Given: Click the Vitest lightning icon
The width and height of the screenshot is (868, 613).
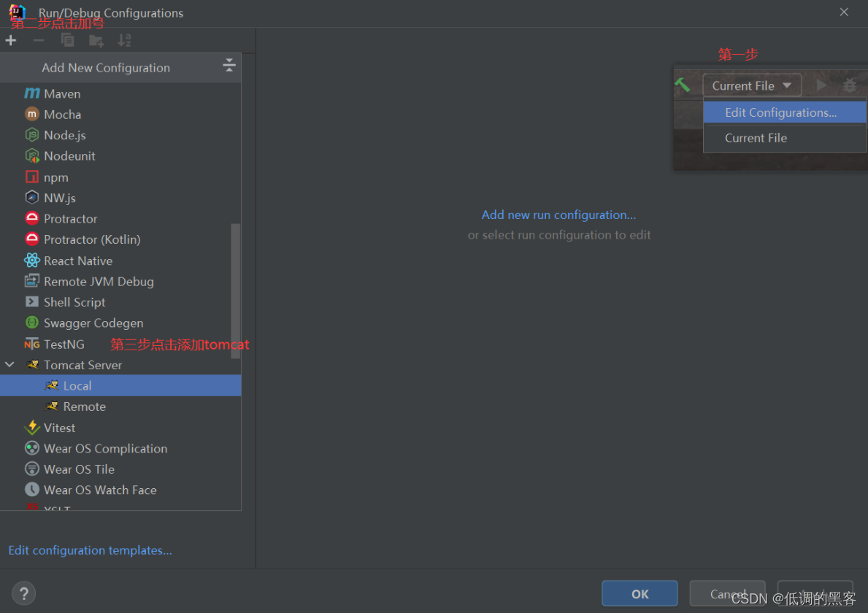Looking at the screenshot, I should [x=32, y=427].
